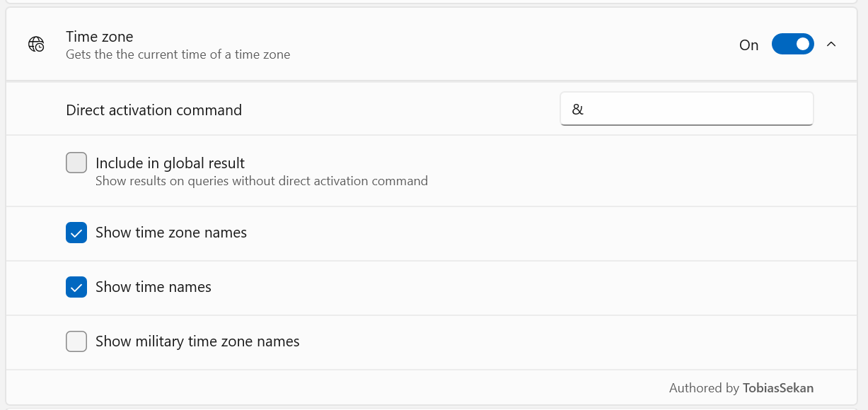Click the 'Show results on queries' description text
This screenshot has width=868, height=410.
[x=262, y=181]
